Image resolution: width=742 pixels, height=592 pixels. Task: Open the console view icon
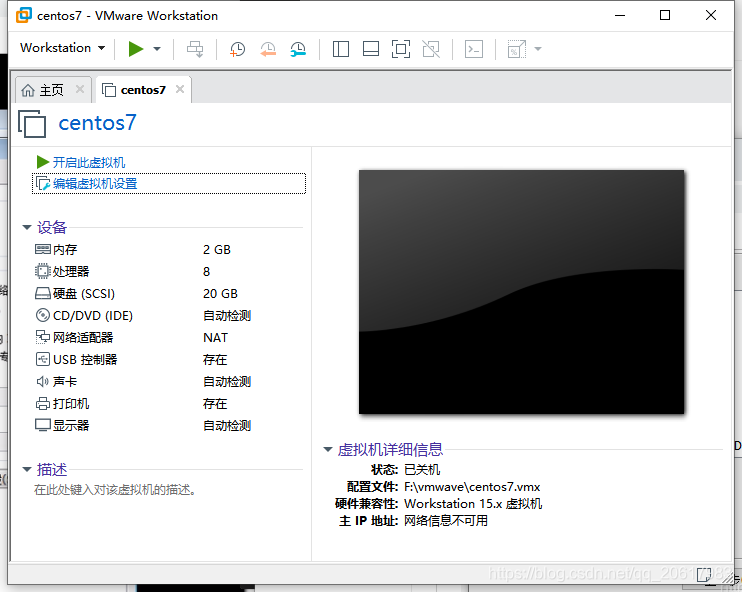tap(474, 49)
